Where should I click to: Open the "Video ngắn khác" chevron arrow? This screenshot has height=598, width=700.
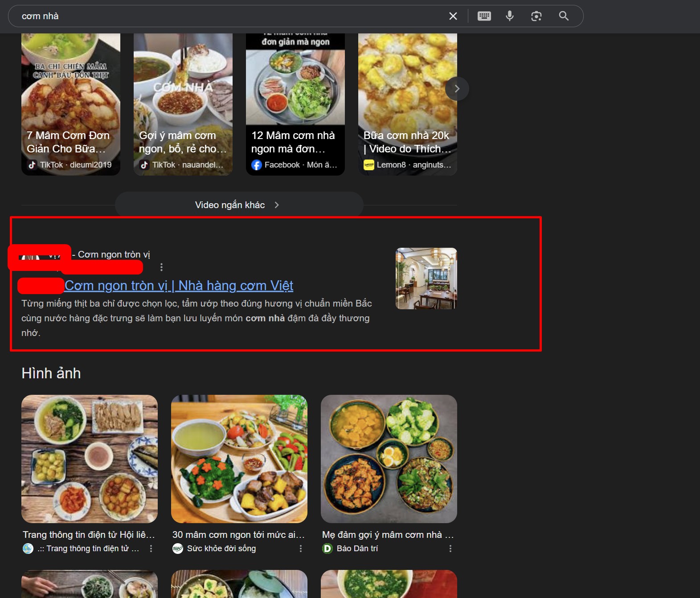277,205
